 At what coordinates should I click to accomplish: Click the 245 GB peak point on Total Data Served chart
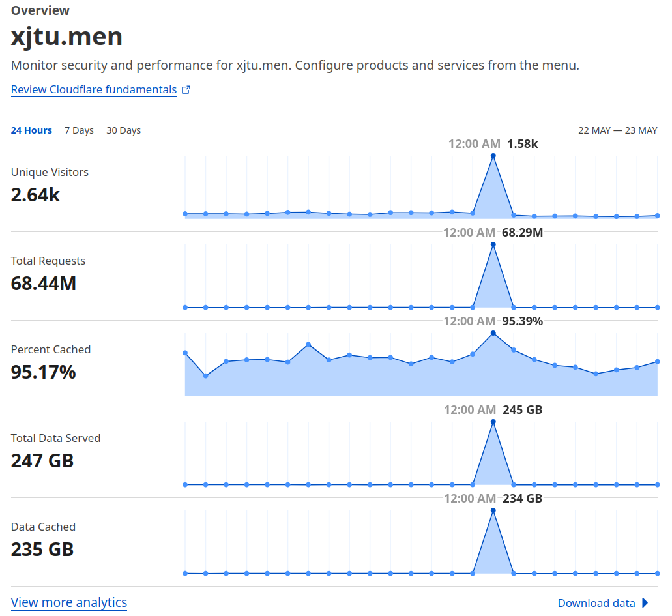click(493, 422)
